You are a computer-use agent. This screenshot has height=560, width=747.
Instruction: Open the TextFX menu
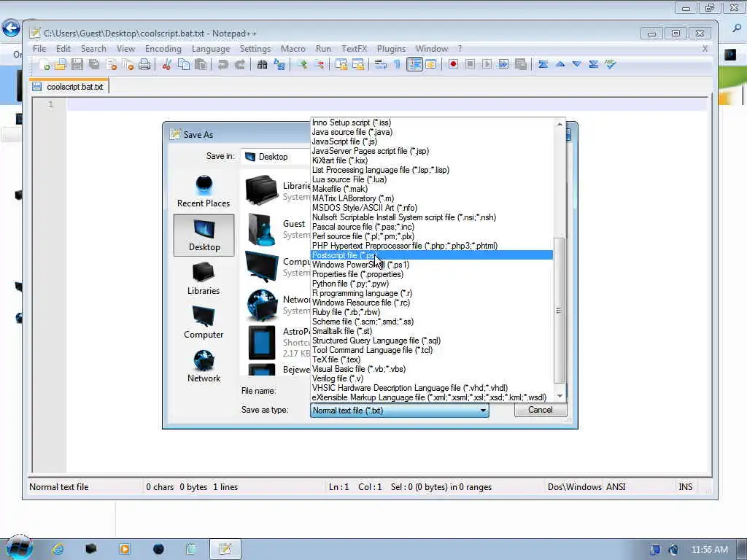[354, 49]
